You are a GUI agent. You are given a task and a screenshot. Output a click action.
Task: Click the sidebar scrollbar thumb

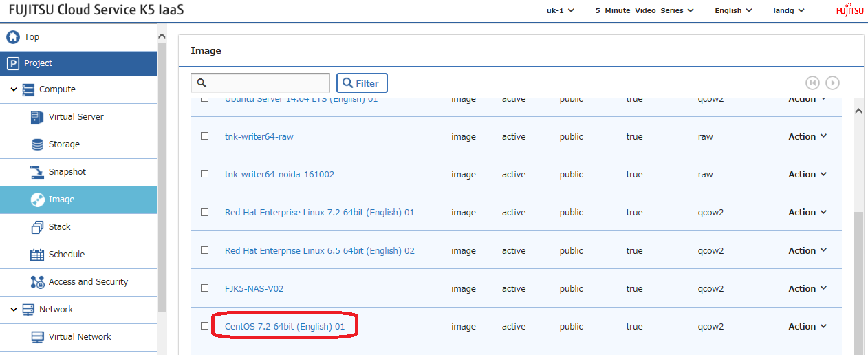tap(162, 177)
